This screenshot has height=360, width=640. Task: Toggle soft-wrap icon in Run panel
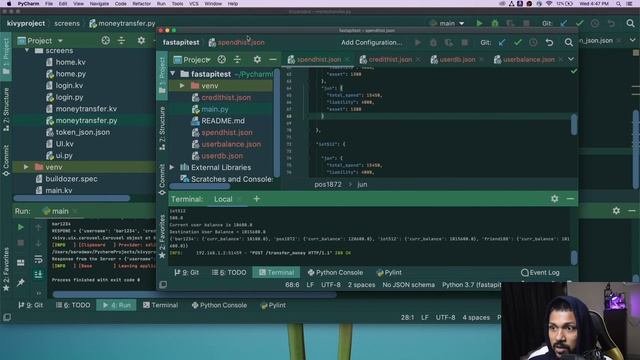click(38, 259)
